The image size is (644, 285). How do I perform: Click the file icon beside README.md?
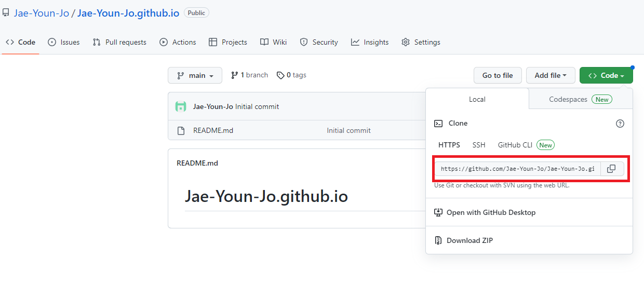click(x=181, y=130)
